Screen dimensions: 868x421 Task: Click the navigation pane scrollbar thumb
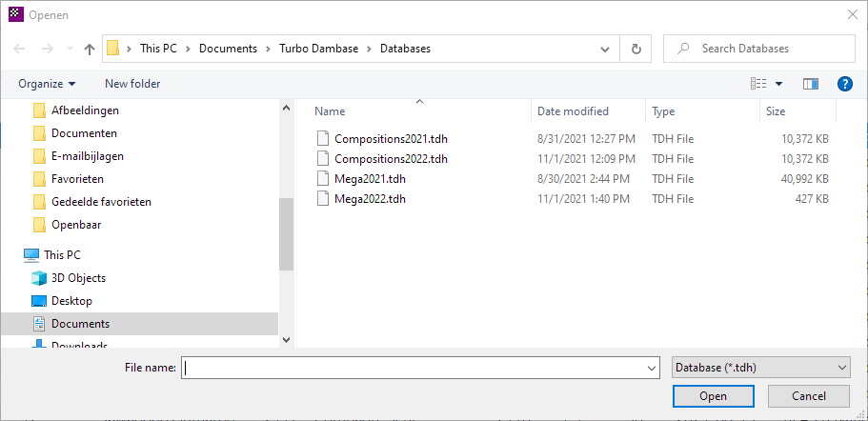[x=286, y=234]
